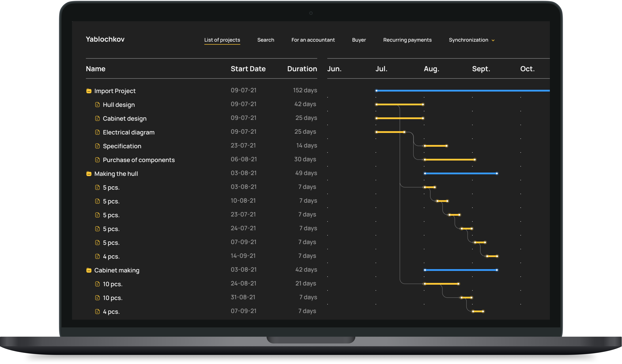Select the Buyer menu item
Image resolution: width=622 pixels, height=364 pixels.
point(359,40)
